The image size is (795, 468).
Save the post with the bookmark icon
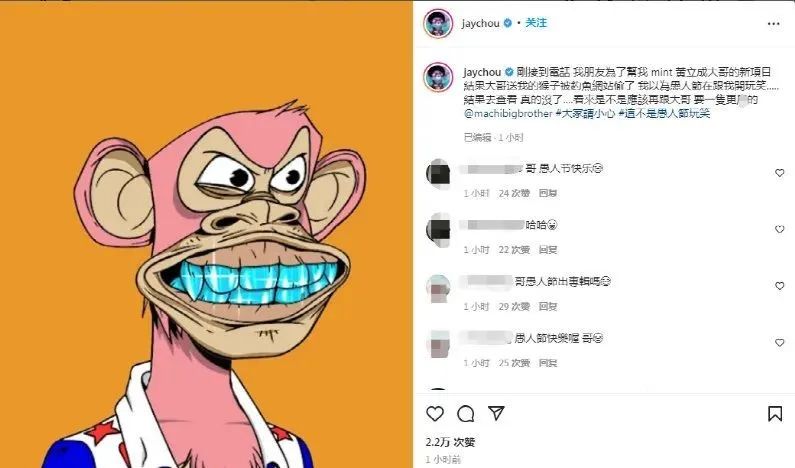click(775, 414)
